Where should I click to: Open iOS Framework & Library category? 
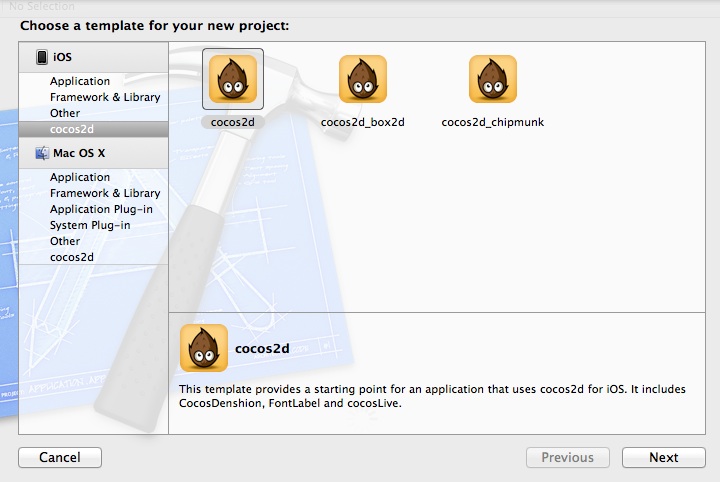point(93,97)
